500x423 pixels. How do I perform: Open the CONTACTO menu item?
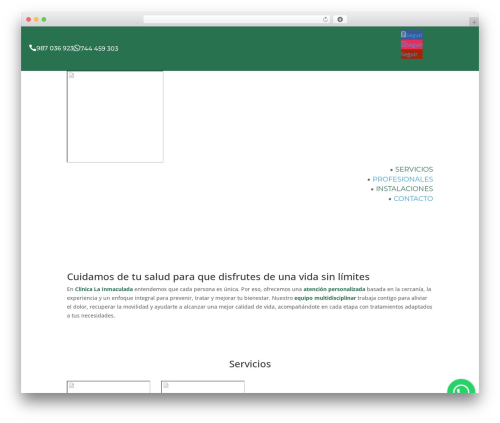[x=413, y=198]
